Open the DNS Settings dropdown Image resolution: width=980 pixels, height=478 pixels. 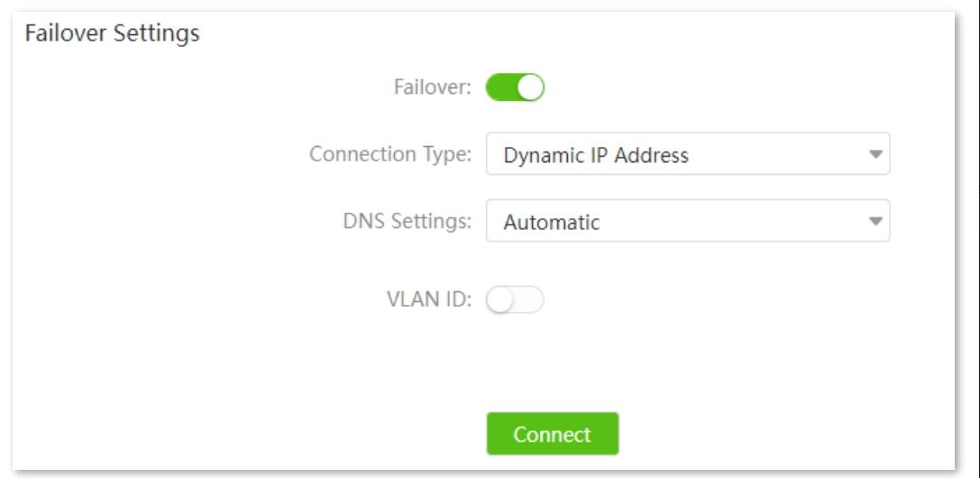(687, 221)
